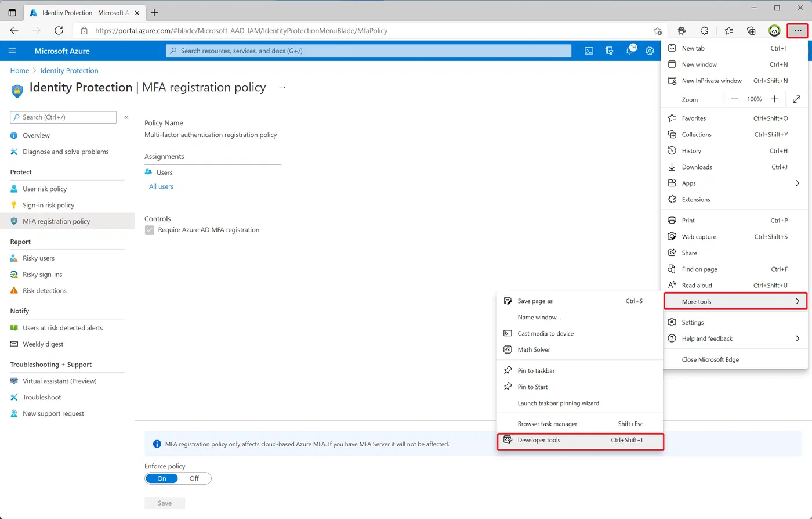Choose Save page as

580,301
